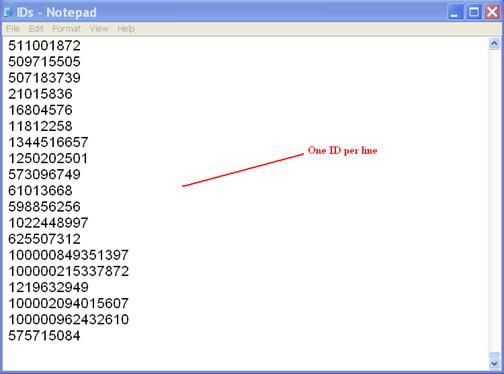
Task: Click the line 16804576
Action: (x=40, y=110)
